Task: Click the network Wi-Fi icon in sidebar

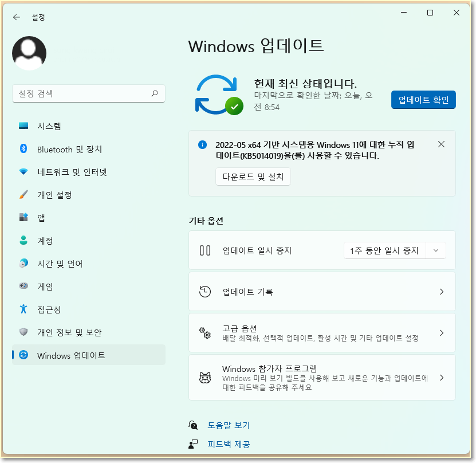Action: (23, 172)
